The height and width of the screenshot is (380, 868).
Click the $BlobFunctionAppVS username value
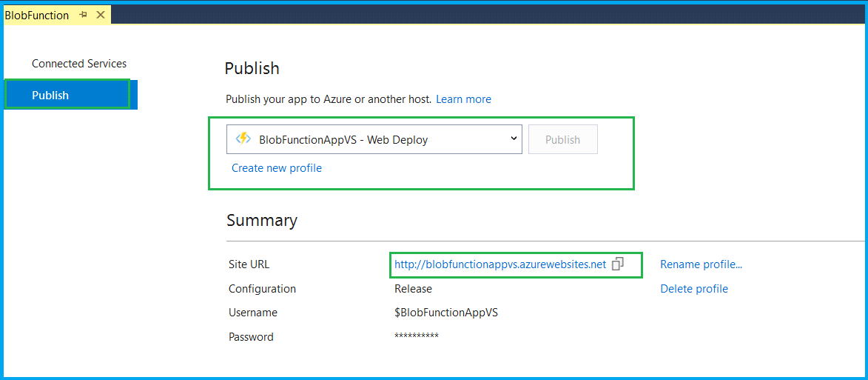(x=446, y=313)
